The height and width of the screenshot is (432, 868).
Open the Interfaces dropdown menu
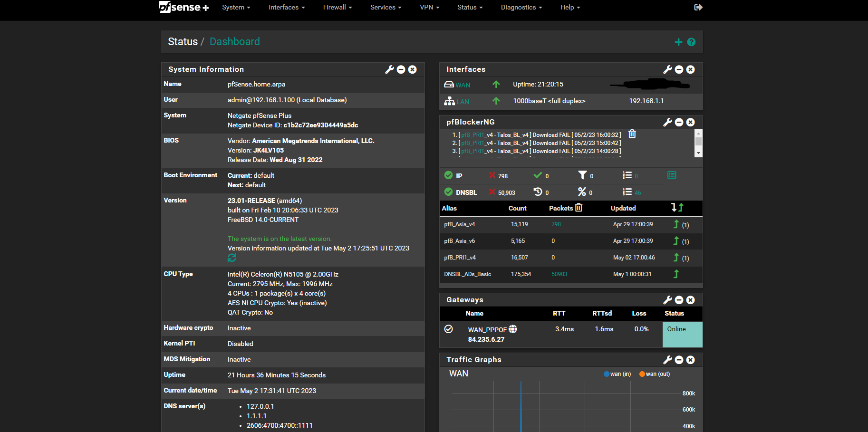tap(287, 7)
